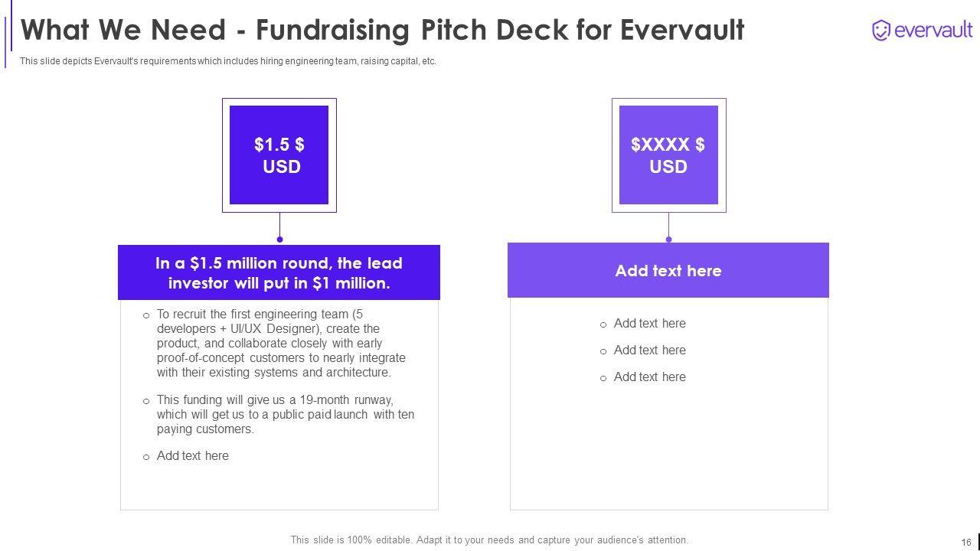Click the first 'Add text here' bullet in the right box
Screen dimensions: 980x551
pyautogui.click(x=649, y=323)
